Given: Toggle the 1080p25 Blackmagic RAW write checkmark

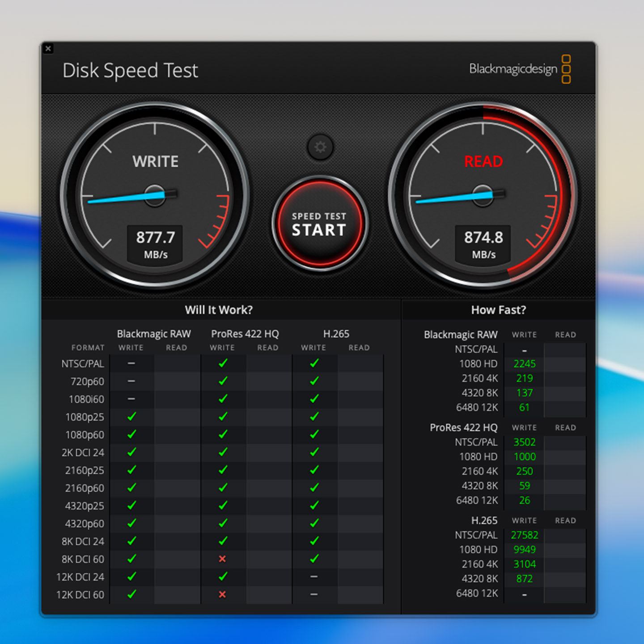Looking at the screenshot, I should 131,417.
